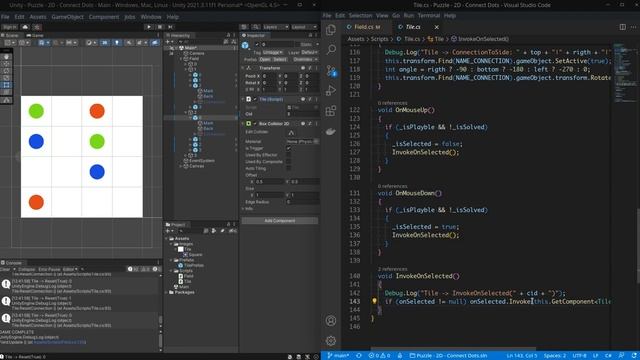Open the prefab Overrides dropdown
This screenshot has height=360, width=640.
305,59
